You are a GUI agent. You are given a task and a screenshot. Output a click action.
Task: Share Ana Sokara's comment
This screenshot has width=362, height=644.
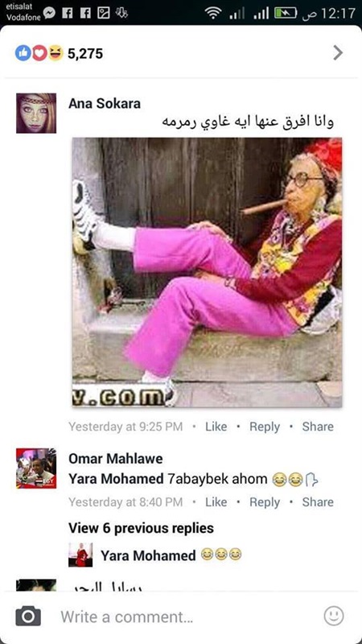click(x=318, y=427)
